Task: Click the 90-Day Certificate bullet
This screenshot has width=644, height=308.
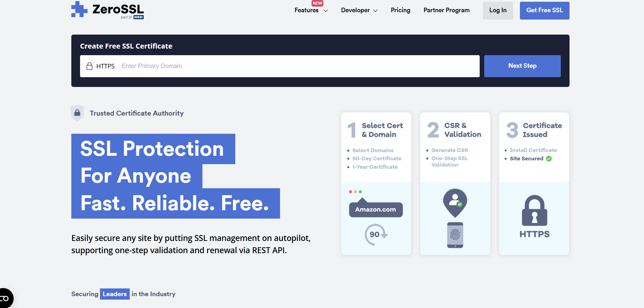Action: coord(377,159)
